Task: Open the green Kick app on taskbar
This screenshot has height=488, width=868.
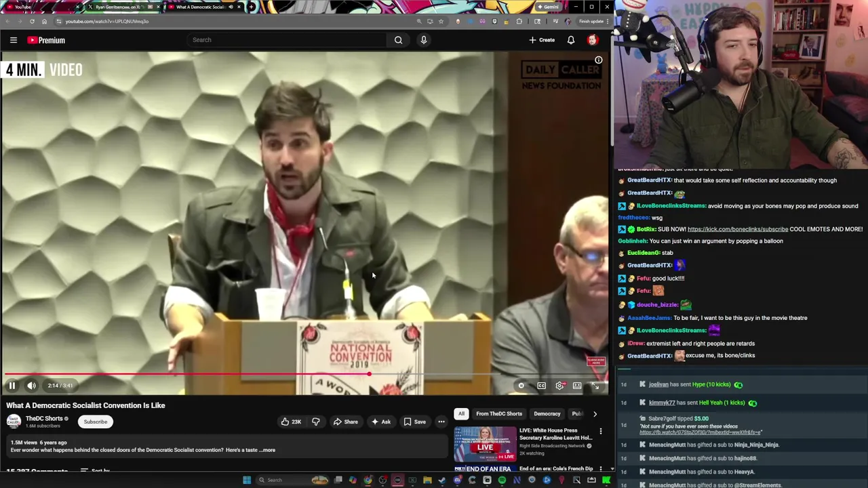Action: coord(606,480)
